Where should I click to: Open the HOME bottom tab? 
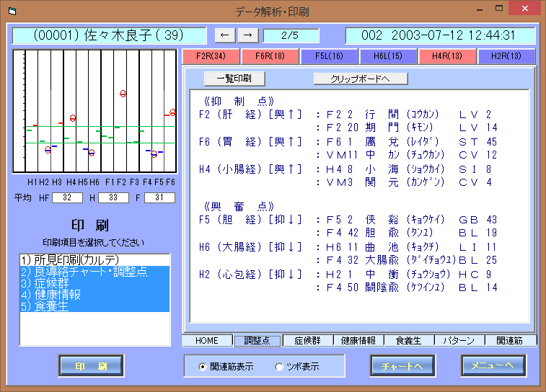click(x=206, y=340)
